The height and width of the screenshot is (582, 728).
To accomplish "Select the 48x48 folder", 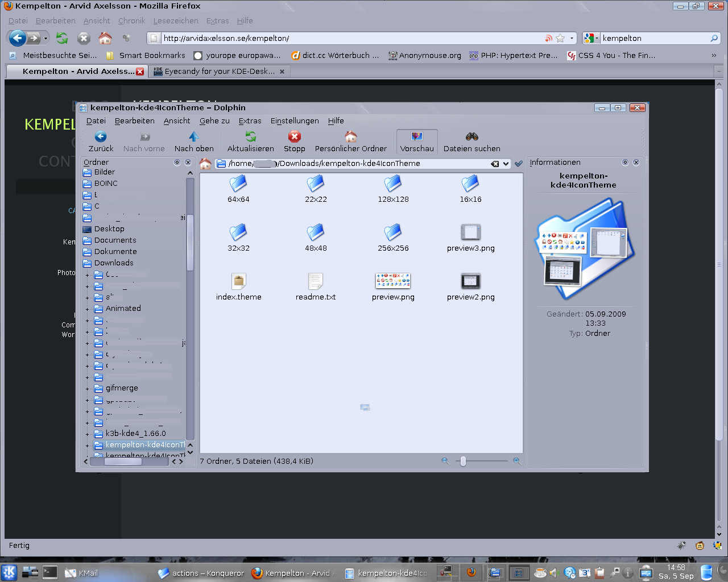I will click(x=316, y=232).
